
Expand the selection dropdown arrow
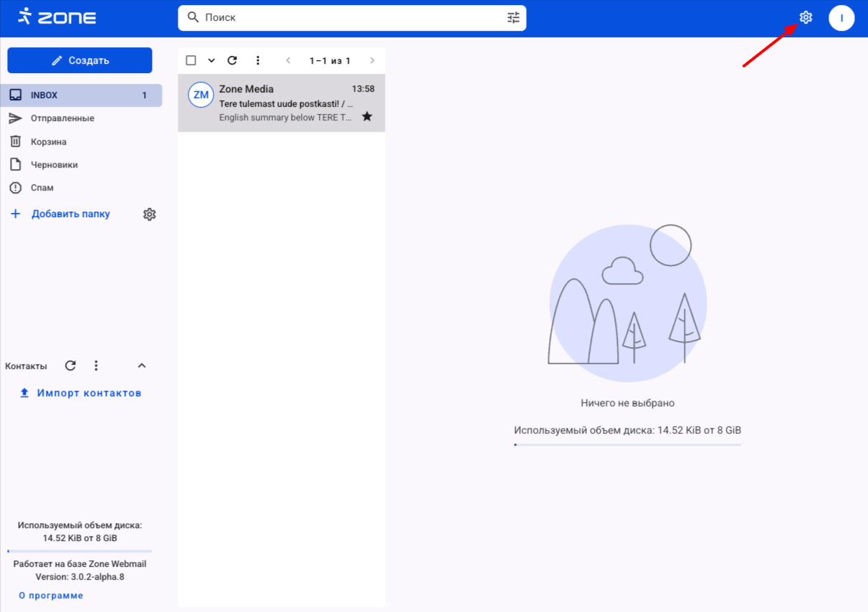pos(211,61)
